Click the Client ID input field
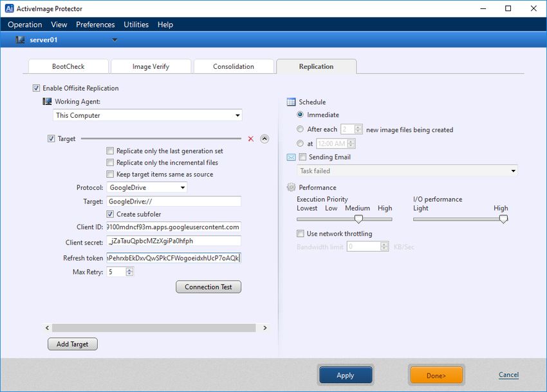Viewport: 547px width, 392px height. [x=174, y=227]
